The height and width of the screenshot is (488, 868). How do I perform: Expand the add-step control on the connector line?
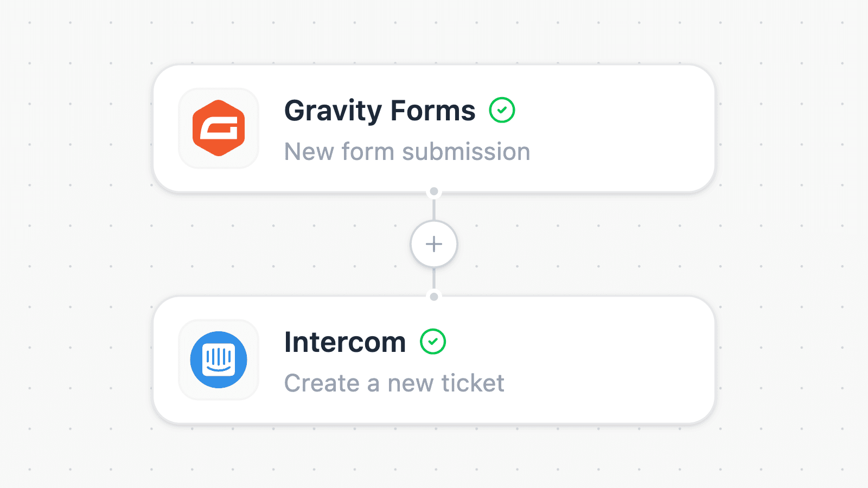coord(433,244)
